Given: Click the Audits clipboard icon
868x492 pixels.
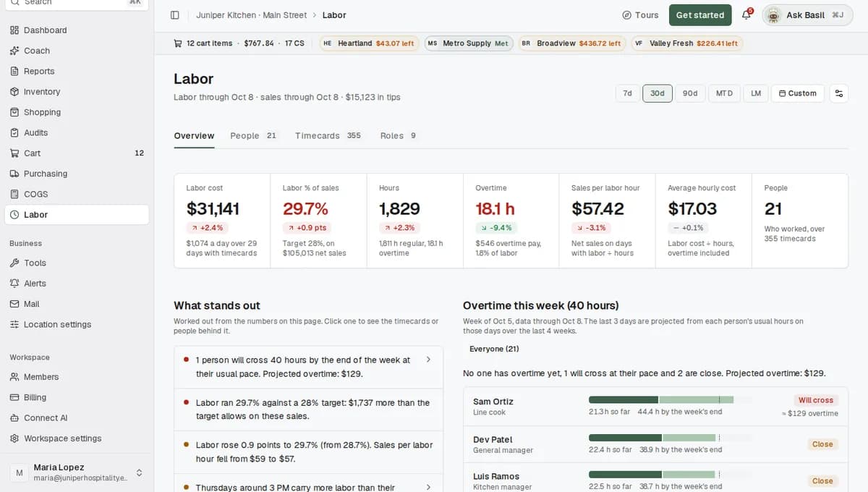Looking at the screenshot, I should 14,132.
